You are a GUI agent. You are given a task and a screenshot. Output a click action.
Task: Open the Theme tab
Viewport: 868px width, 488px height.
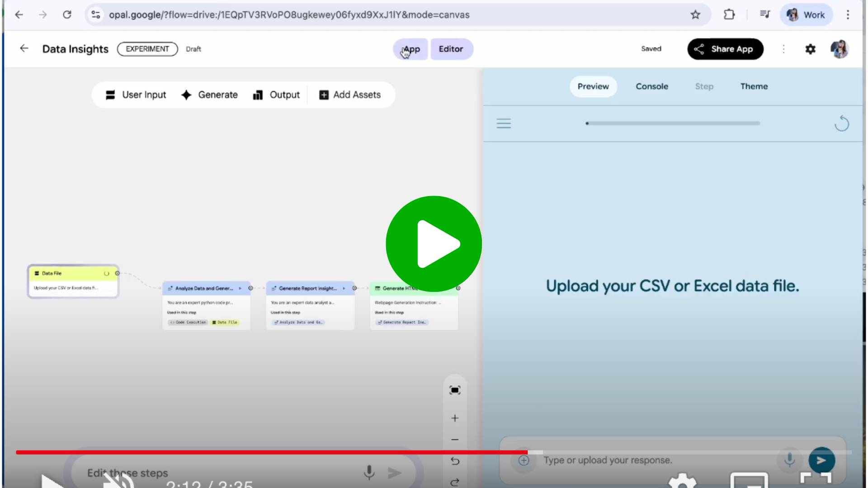coord(754,86)
